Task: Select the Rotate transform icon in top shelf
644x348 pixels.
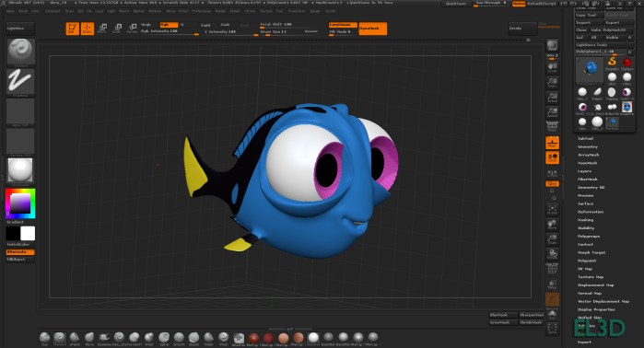Action: coord(133,29)
